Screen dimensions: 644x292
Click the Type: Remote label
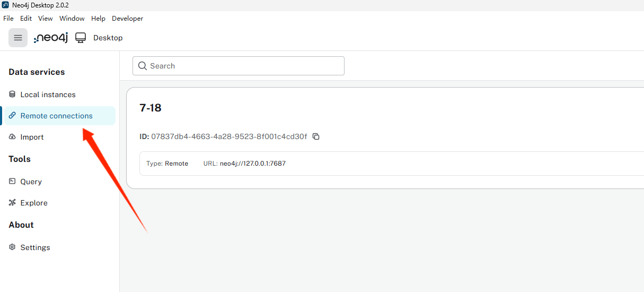coord(167,164)
